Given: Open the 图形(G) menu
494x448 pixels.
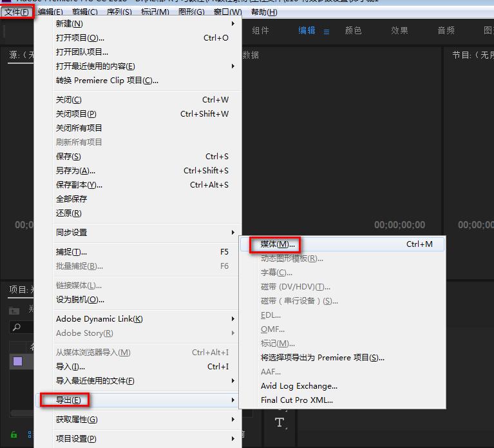Looking at the screenshot, I should (x=191, y=12).
